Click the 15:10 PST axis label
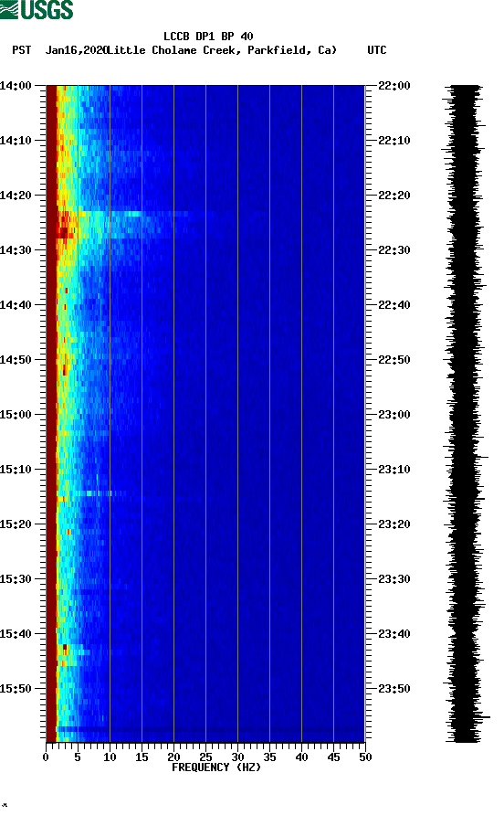Image resolution: width=504 pixels, height=815 pixels. pos(16,470)
